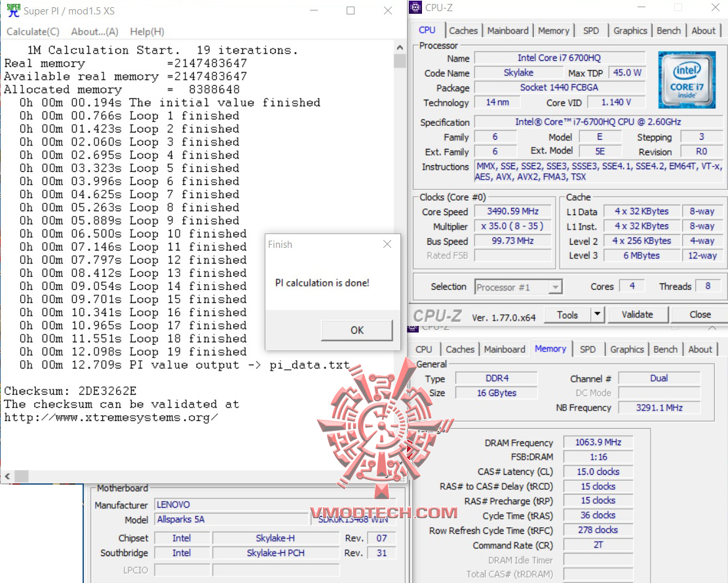Click the memory Type value DDR4
The image size is (728, 583).
496,378
